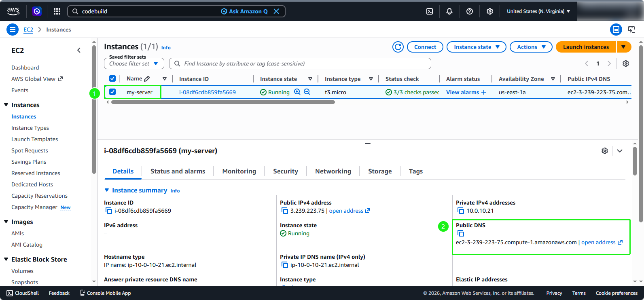Copy the Public IPv4 address
The image size is (644, 300).
[x=284, y=211]
